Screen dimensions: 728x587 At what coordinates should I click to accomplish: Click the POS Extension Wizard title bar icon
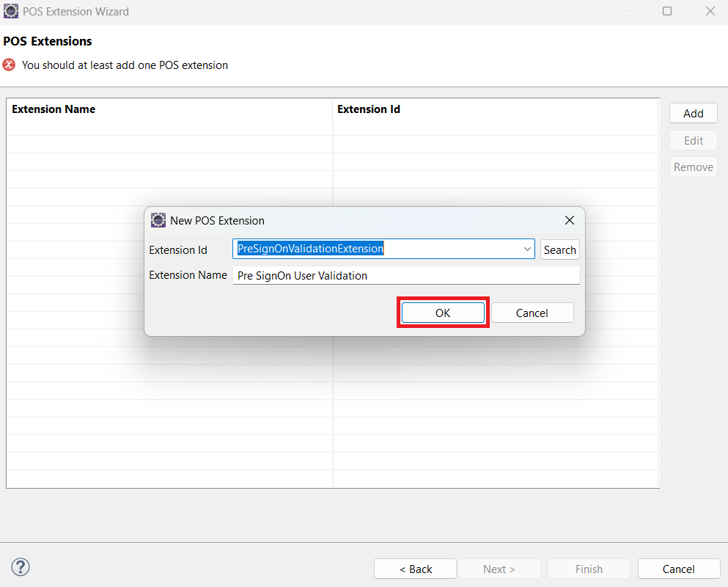[x=10, y=11]
